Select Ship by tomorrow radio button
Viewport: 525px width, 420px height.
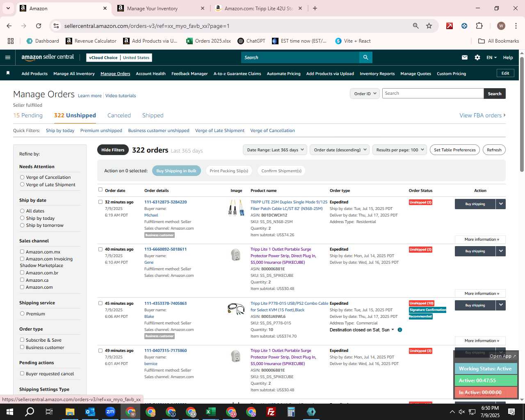point(22,225)
